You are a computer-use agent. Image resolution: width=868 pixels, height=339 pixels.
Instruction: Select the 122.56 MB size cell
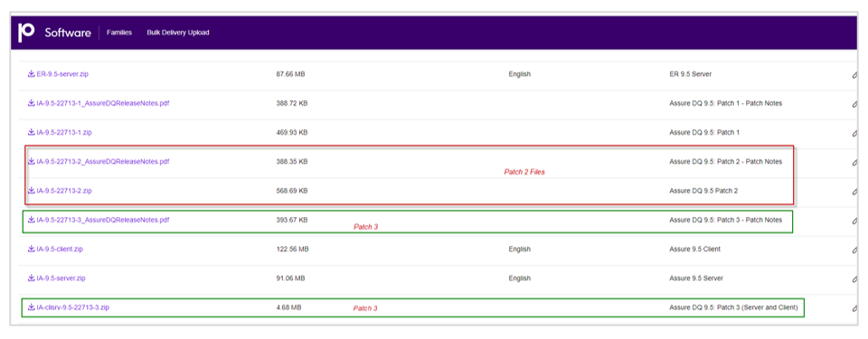tap(292, 250)
